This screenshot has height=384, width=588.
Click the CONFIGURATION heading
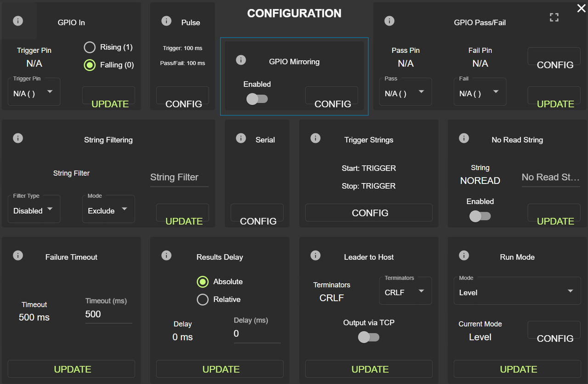pos(294,13)
